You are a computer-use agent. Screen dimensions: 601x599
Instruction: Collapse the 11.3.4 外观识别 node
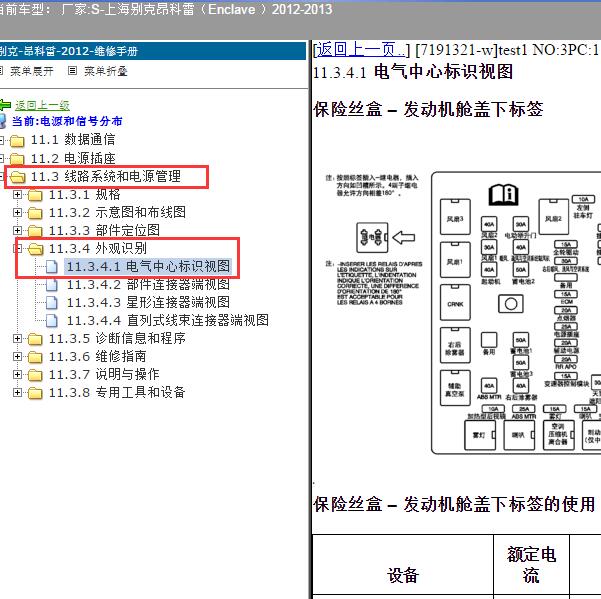17,248
